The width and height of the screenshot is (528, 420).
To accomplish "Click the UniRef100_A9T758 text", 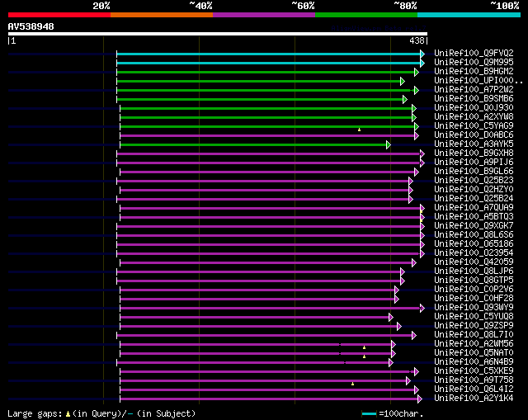I will [474, 380].
